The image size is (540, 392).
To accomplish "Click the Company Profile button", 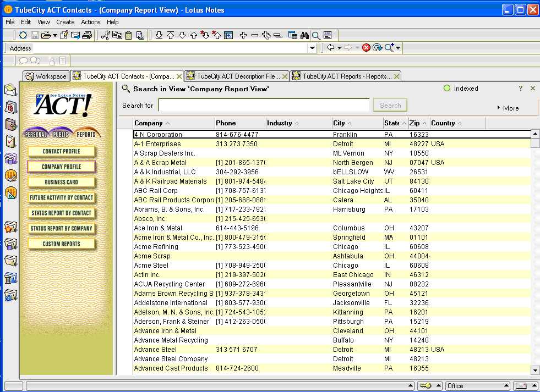I will coord(61,167).
